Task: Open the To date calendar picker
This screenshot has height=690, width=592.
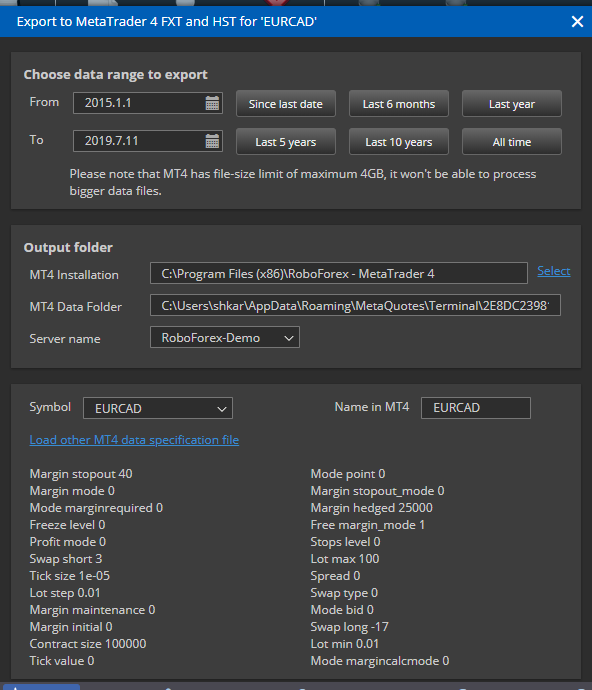Action: point(212,141)
